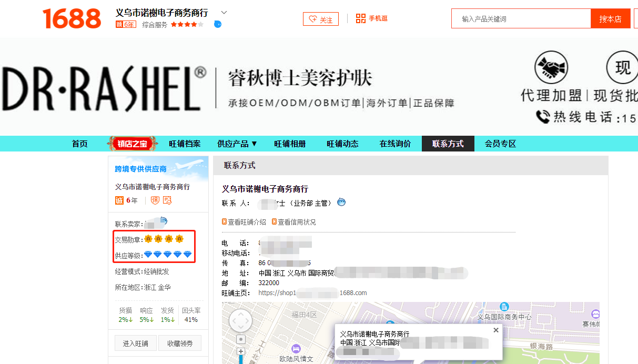Click 福田4区 label on map
Screen dimensions: 638x364
coord(305,315)
